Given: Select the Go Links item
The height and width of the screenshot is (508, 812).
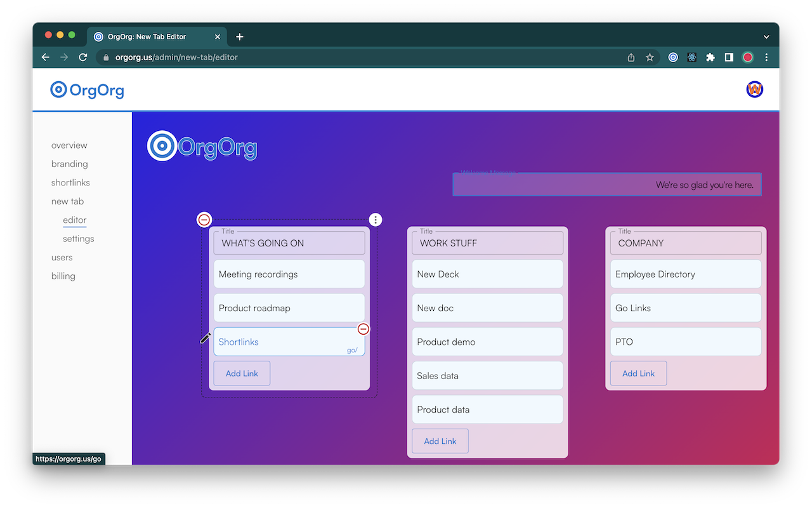Looking at the screenshot, I should pyautogui.click(x=686, y=308).
